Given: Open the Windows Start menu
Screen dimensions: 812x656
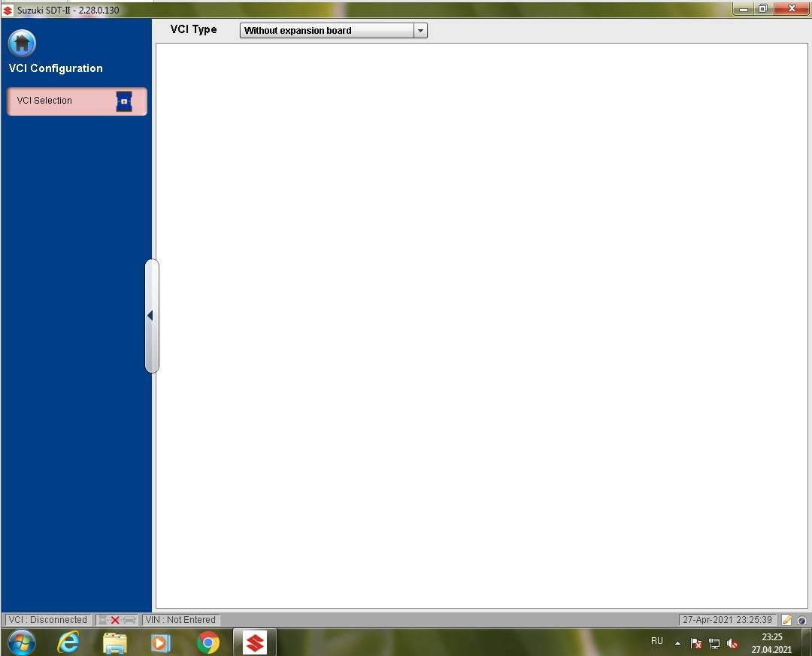Looking at the screenshot, I should coord(22,642).
